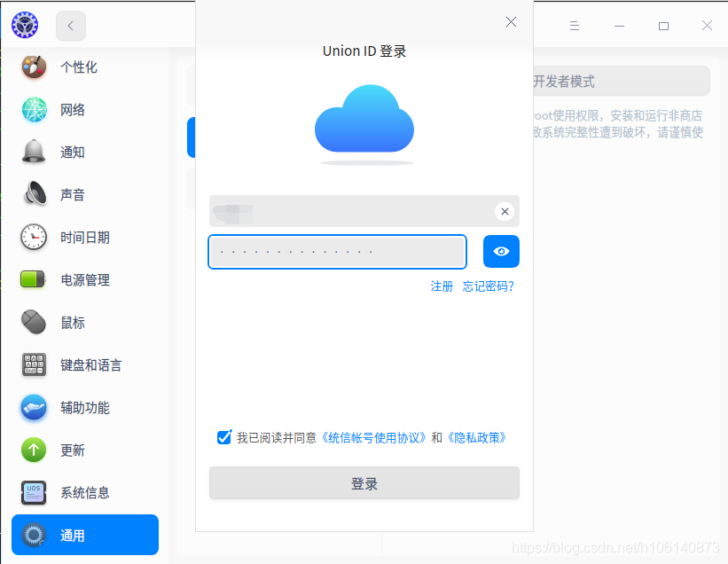Screen dimensions: 728x564
Task: Select the 辅助功能 accessibility icon
Action: point(34,407)
